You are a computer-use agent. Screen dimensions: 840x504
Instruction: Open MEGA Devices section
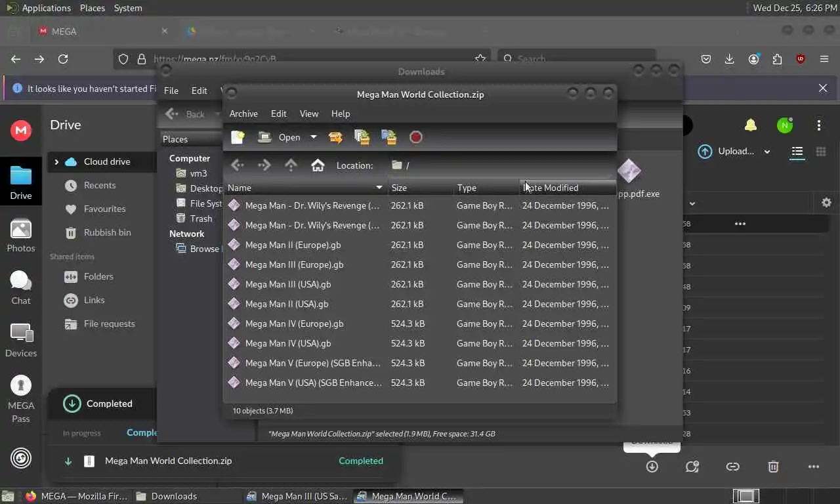(21, 341)
